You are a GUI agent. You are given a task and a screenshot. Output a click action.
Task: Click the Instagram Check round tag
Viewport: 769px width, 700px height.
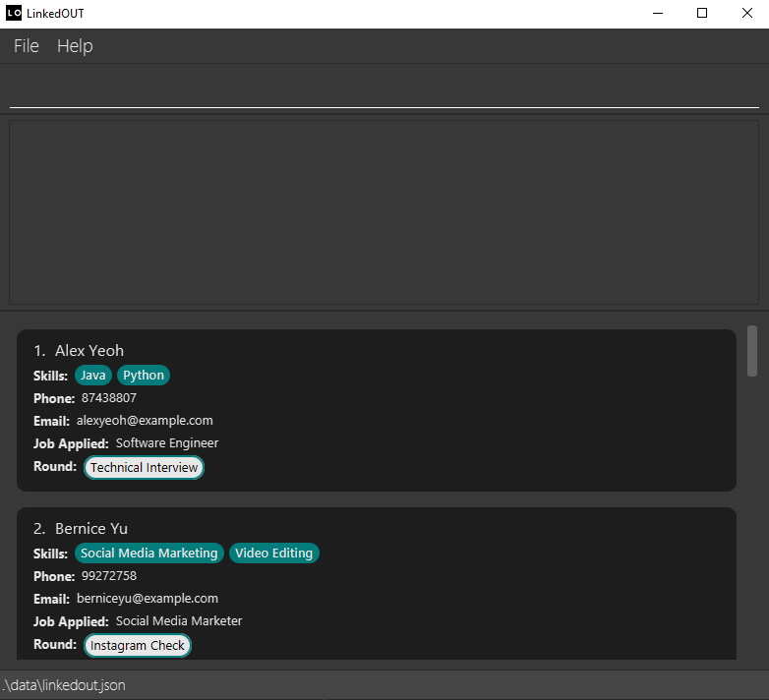point(138,646)
